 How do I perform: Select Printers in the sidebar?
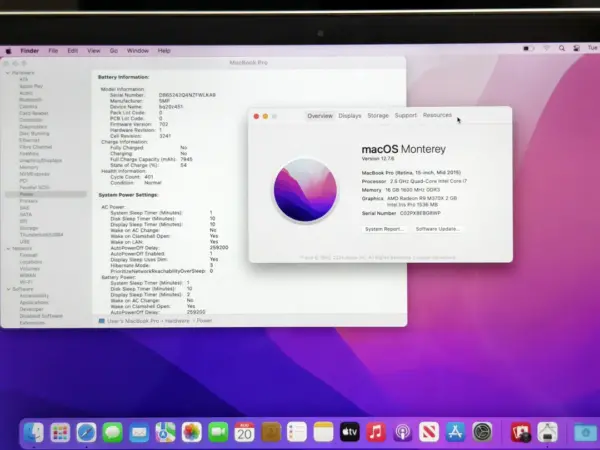pyautogui.click(x=29, y=201)
